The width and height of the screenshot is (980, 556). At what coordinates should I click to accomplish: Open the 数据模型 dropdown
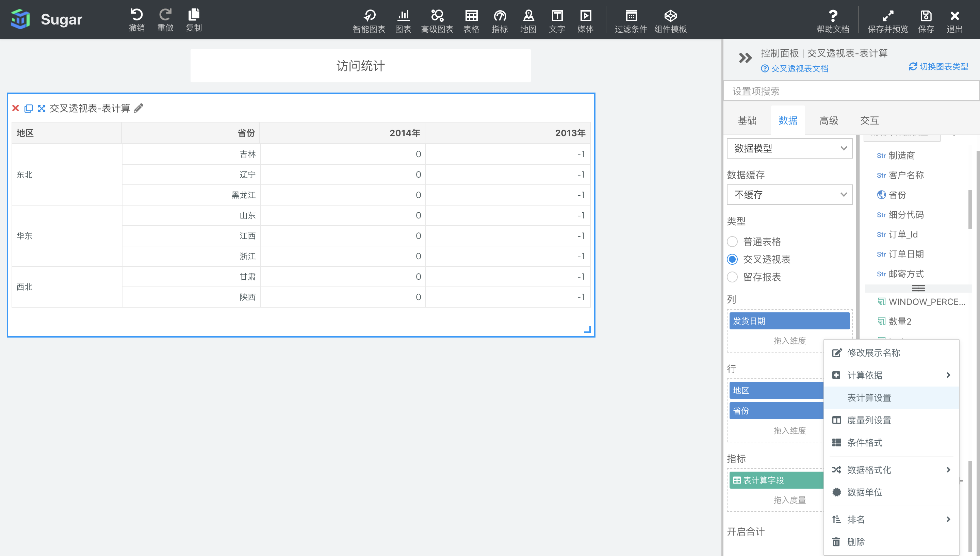789,148
